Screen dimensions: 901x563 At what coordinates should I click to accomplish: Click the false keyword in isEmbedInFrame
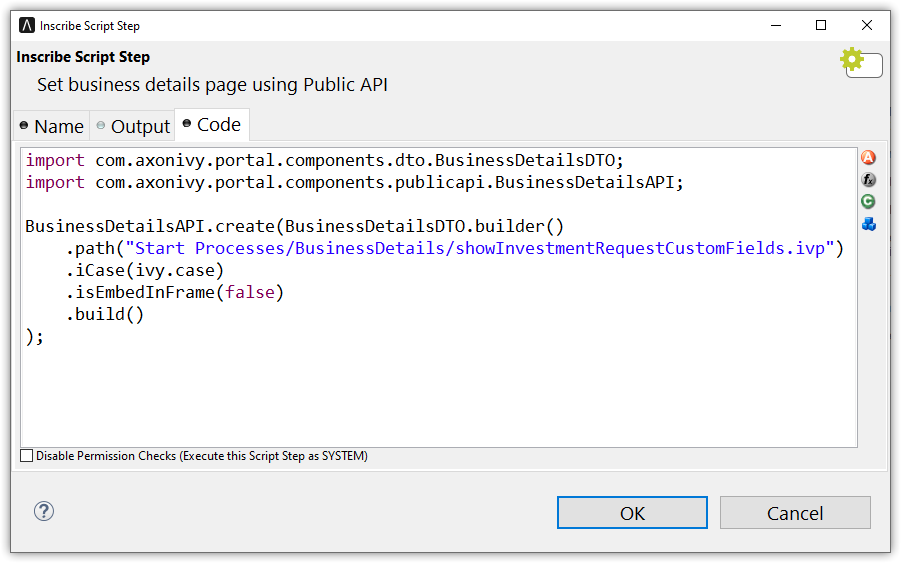point(251,292)
